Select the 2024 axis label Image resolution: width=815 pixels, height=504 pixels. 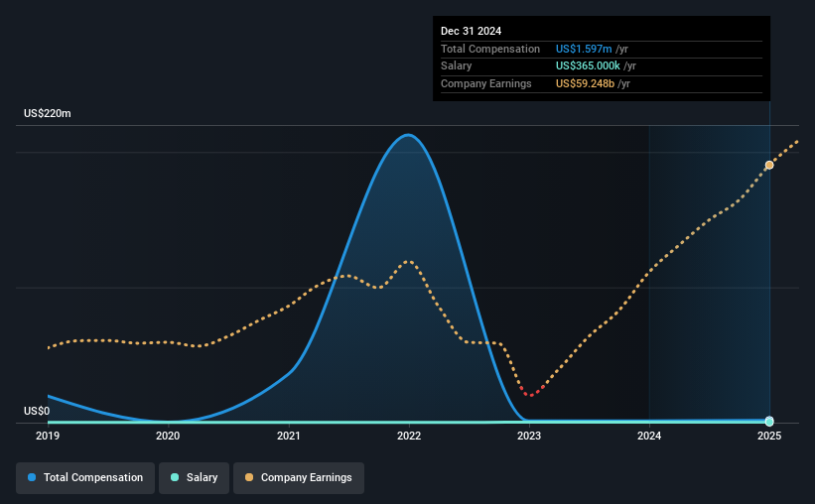pos(649,436)
